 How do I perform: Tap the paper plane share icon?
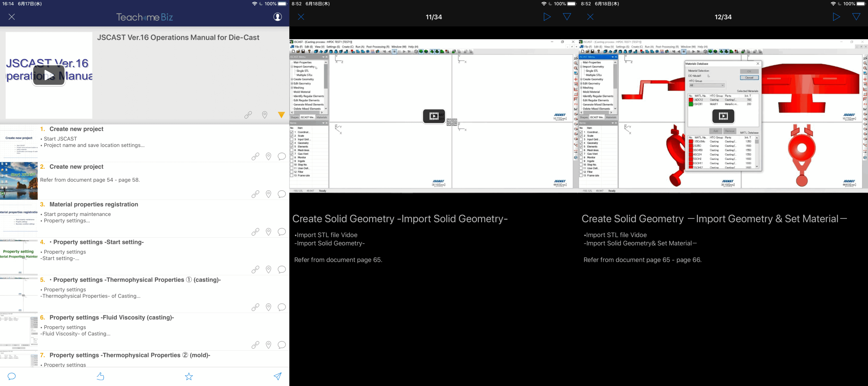(x=277, y=376)
